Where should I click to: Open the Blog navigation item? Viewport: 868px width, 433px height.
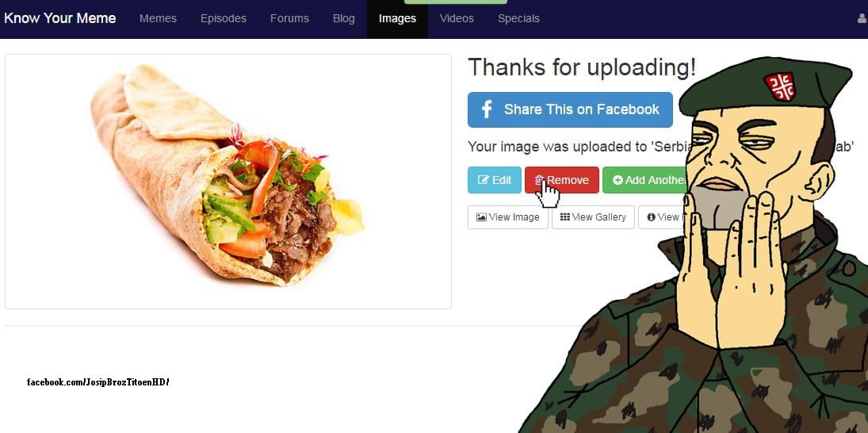click(x=344, y=18)
